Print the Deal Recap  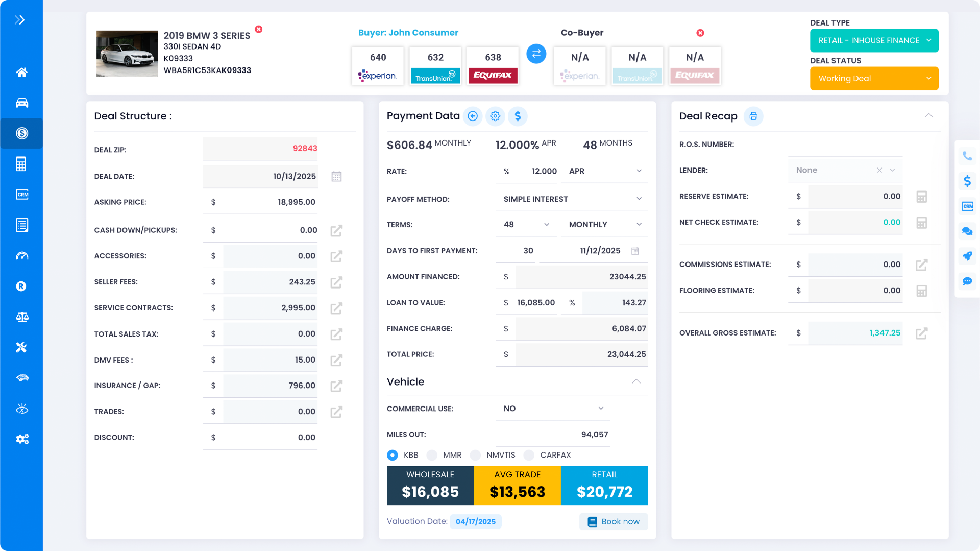(x=753, y=116)
